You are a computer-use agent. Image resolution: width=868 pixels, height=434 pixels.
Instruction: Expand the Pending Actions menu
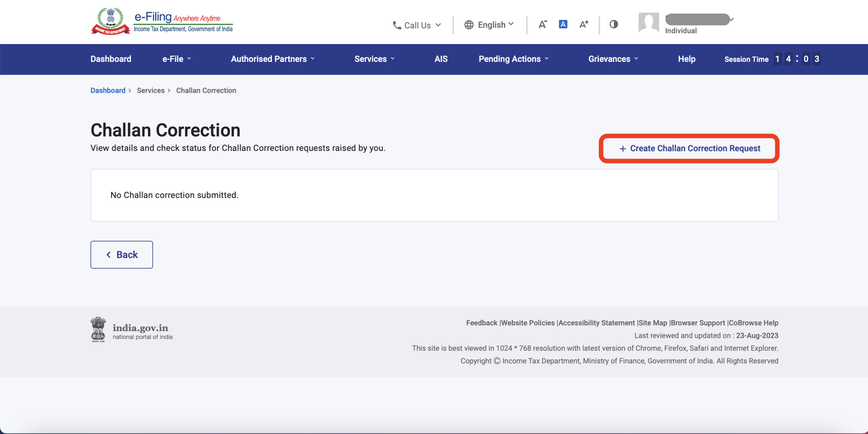click(x=513, y=59)
